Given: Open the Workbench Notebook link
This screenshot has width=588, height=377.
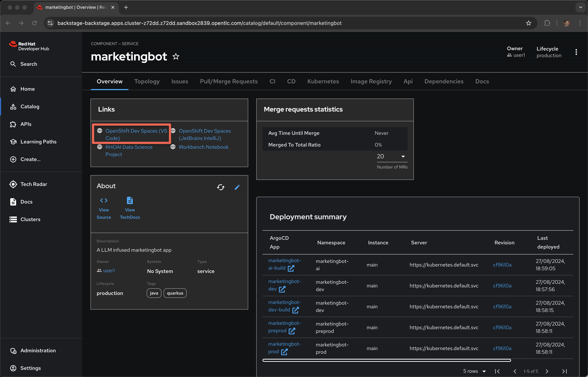Looking at the screenshot, I should coord(204,147).
